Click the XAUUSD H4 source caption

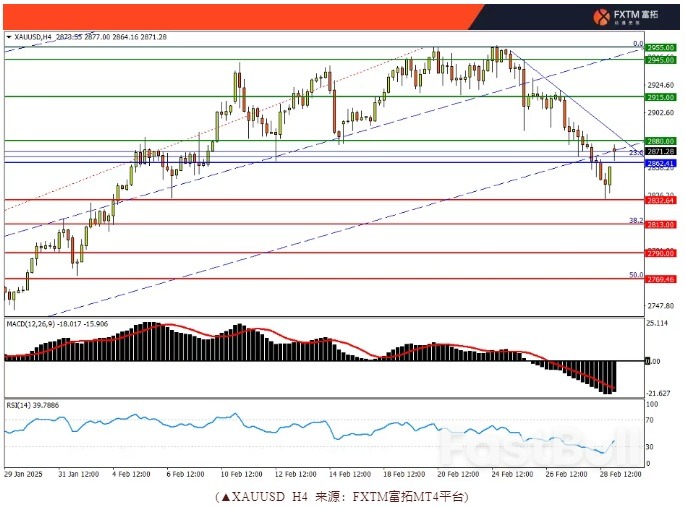pyautogui.click(x=341, y=496)
